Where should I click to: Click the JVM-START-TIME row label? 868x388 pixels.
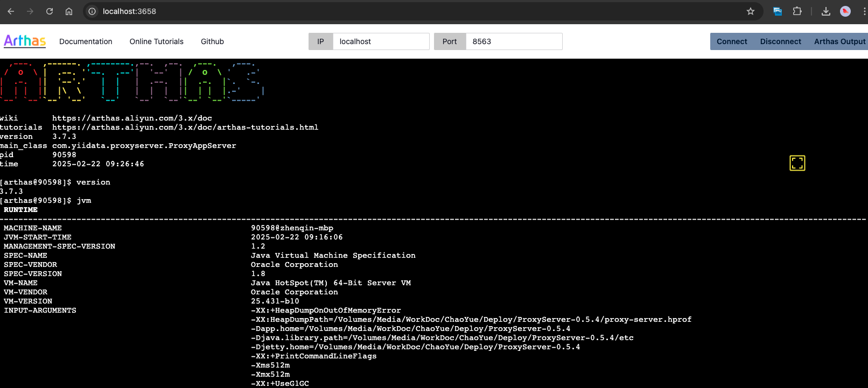click(x=38, y=237)
